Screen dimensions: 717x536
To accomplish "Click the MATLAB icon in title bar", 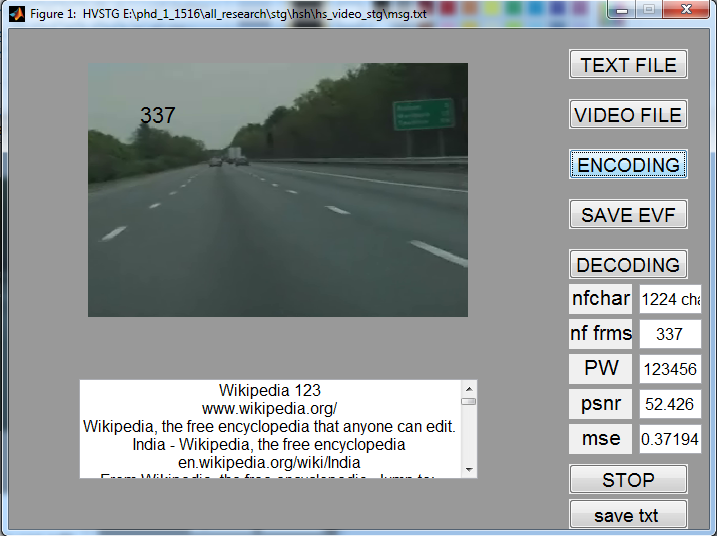I will pos(17,13).
